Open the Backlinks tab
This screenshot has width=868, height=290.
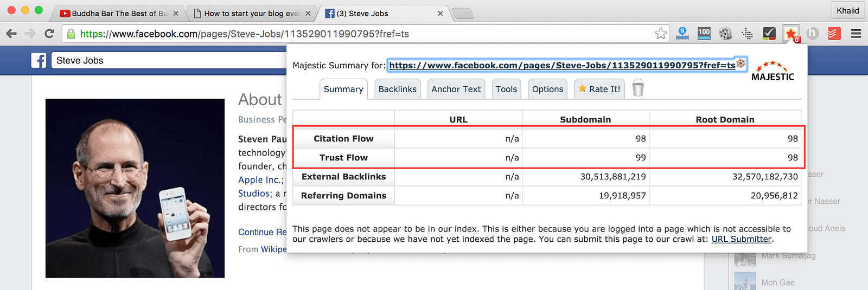point(398,89)
